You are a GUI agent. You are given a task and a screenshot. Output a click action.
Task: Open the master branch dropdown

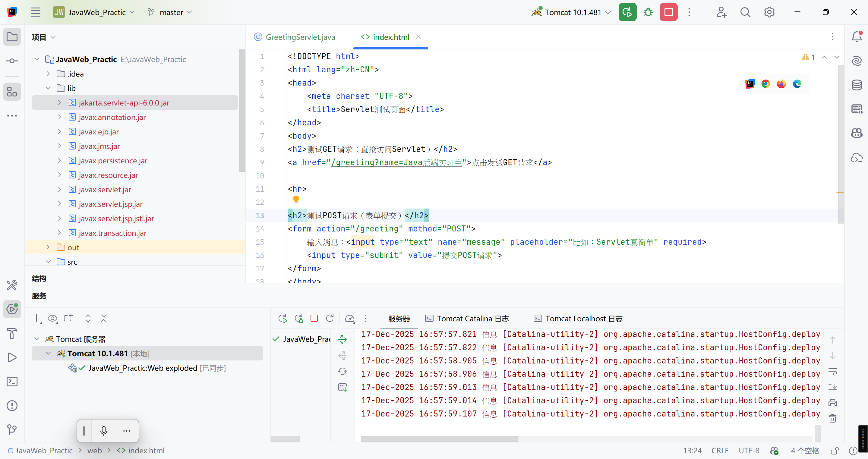click(171, 12)
